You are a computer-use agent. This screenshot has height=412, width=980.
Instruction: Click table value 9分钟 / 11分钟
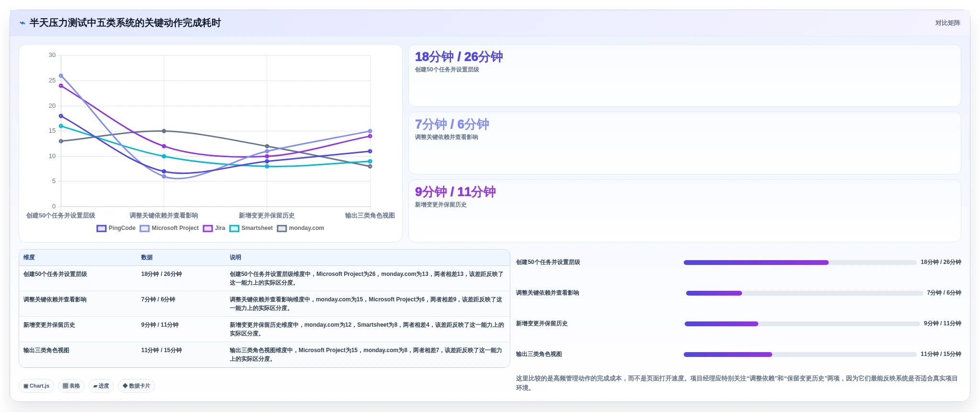pyautogui.click(x=160, y=325)
